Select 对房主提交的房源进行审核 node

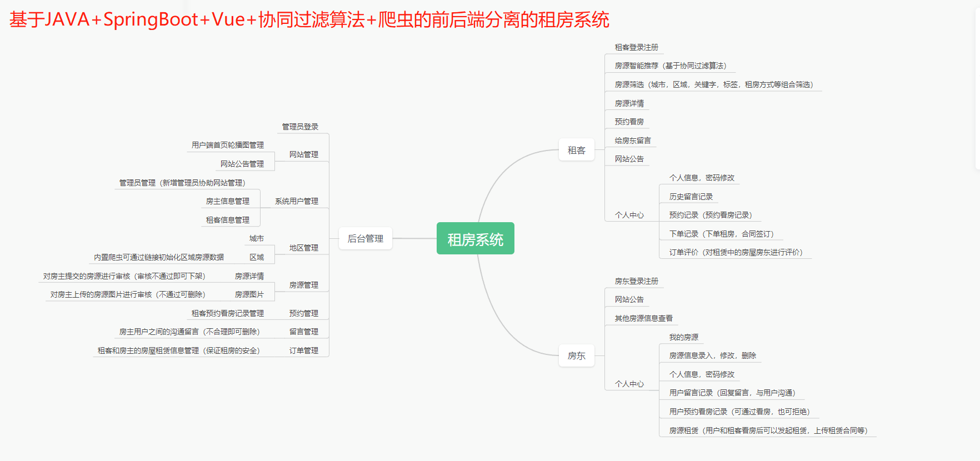tap(124, 277)
